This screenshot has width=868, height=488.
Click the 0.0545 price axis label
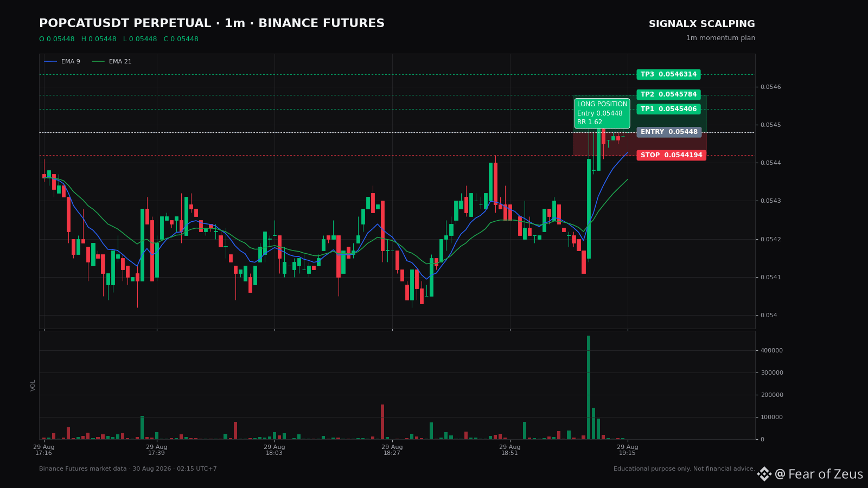771,125
